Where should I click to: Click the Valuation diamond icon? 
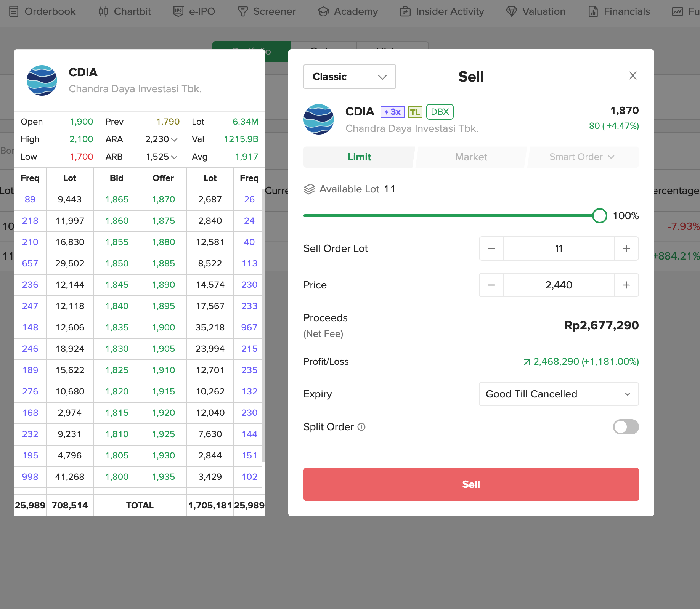coord(512,12)
